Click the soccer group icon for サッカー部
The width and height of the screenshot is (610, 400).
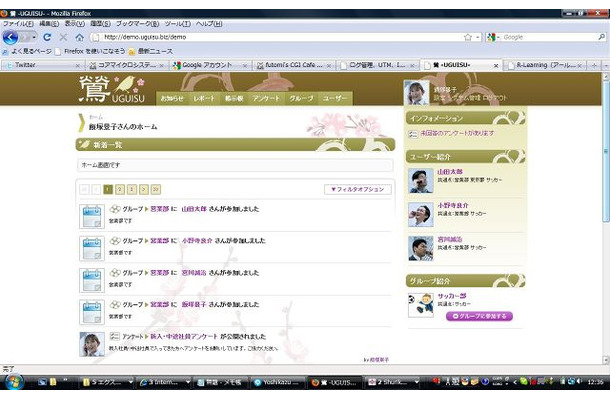coord(421,305)
